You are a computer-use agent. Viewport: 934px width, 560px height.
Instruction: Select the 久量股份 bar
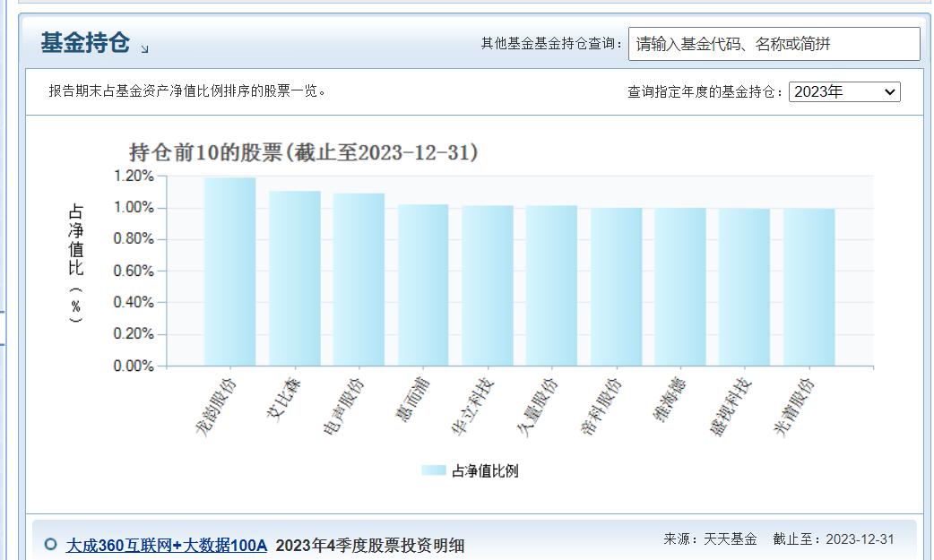551,286
